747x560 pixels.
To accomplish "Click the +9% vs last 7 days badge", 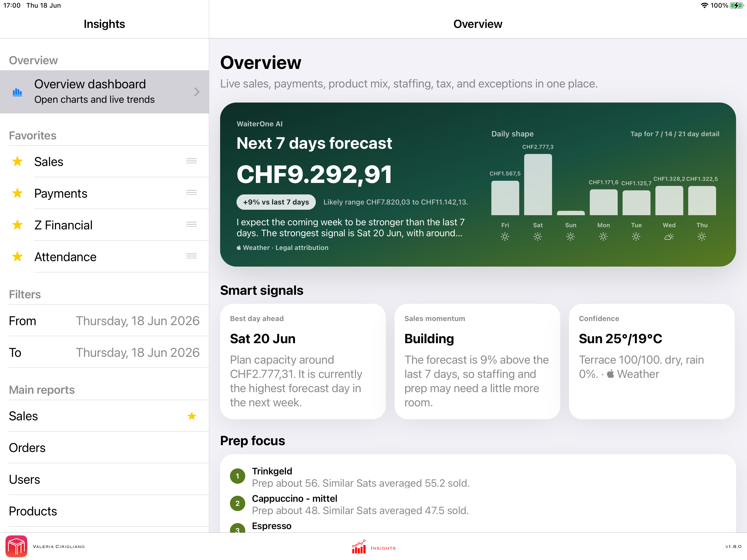I will [x=276, y=202].
